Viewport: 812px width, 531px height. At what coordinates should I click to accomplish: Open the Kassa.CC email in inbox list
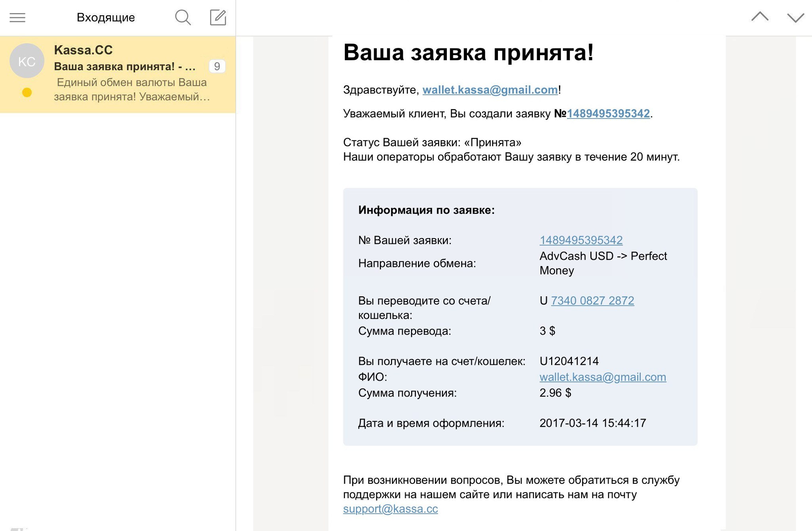point(118,74)
